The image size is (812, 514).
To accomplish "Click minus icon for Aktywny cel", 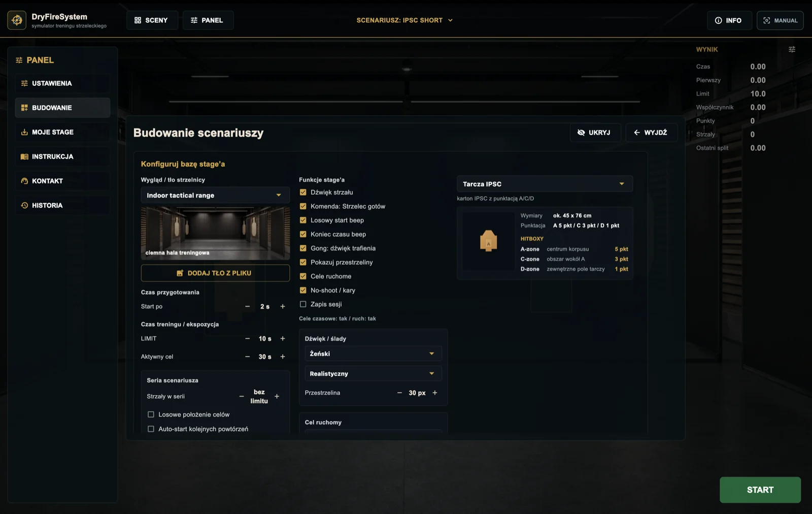I will click(247, 357).
